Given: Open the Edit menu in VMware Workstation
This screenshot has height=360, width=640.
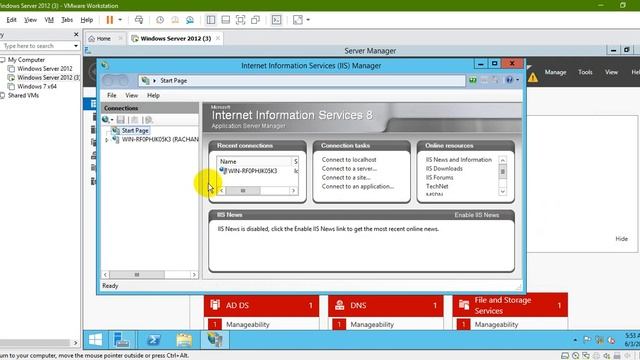Looking at the screenshot, I should (11, 20).
